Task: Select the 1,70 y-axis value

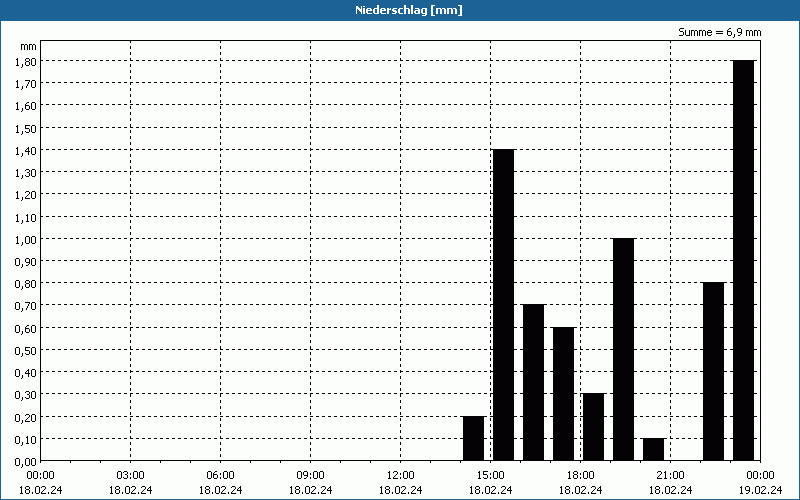Action: pyautogui.click(x=26, y=83)
